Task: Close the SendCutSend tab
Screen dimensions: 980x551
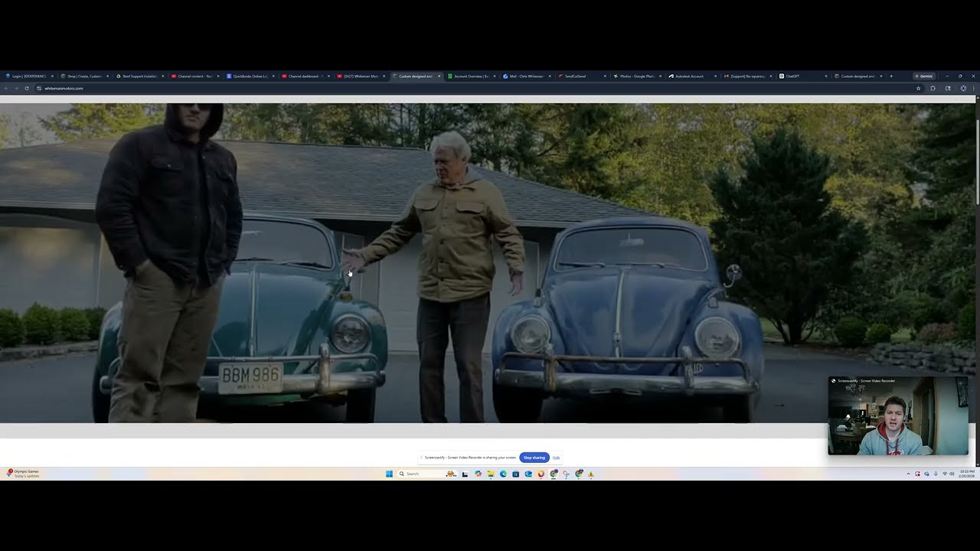Action: [x=605, y=77]
